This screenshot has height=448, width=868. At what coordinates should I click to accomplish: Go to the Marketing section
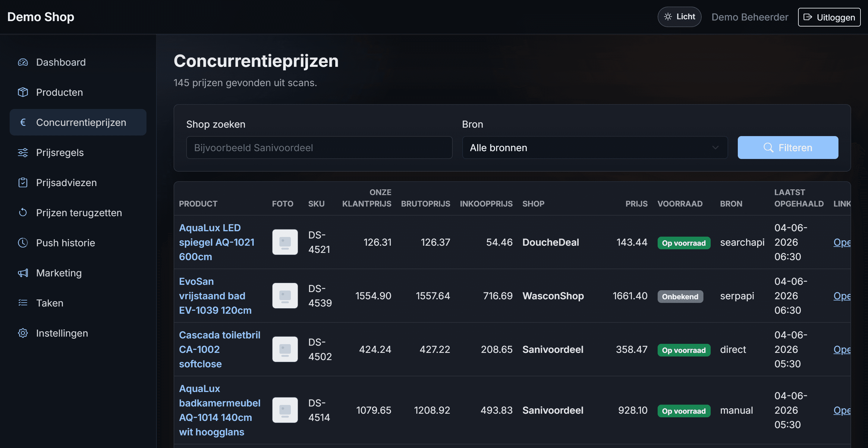(x=78, y=273)
